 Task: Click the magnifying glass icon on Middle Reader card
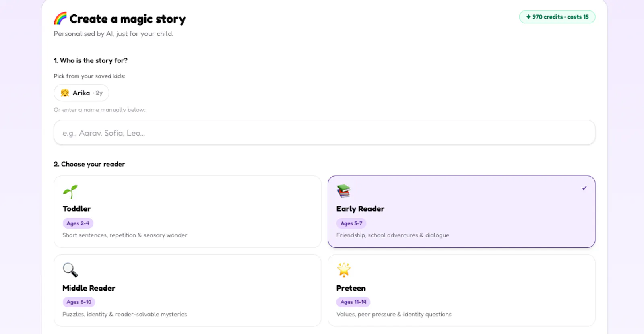pyautogui.click(x=70, y=270)
